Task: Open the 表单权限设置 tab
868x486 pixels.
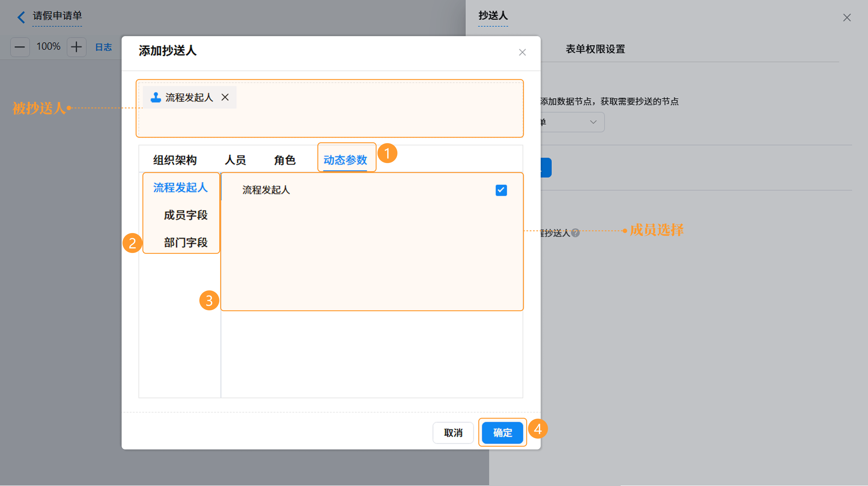Action: pos(595,49)
